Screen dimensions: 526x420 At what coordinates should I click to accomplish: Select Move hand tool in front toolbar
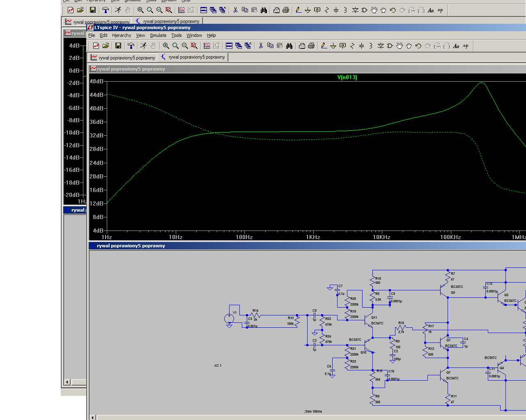399,46
